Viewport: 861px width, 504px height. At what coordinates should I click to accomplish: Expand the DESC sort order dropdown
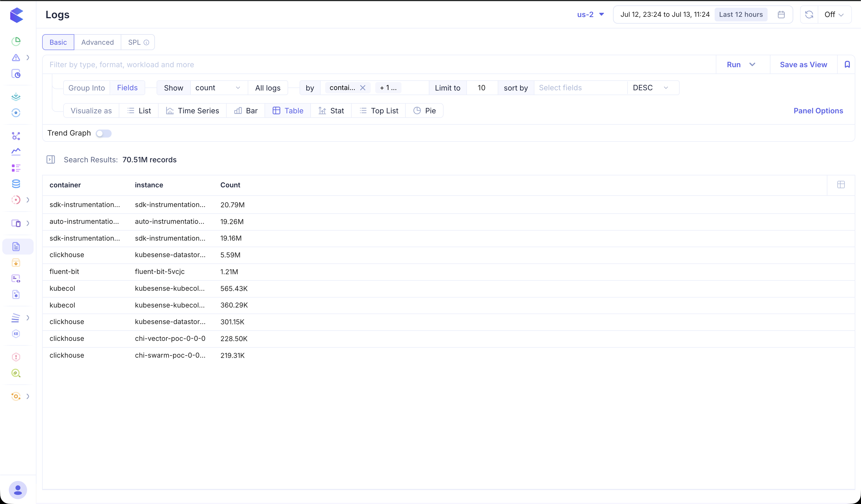tap(651, 88)
